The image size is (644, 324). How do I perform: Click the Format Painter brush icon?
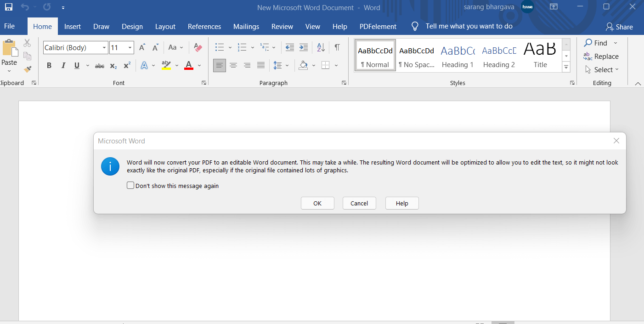(x=28, y=69)
